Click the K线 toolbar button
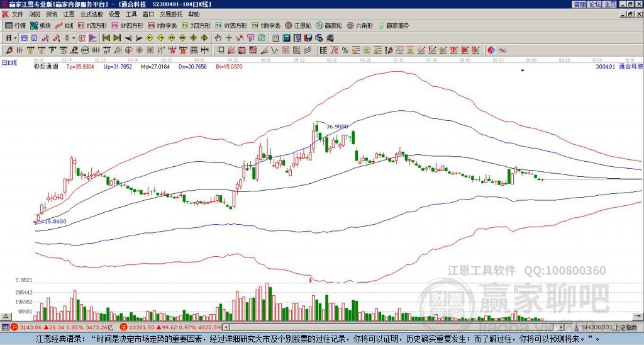 click(64, 25)
